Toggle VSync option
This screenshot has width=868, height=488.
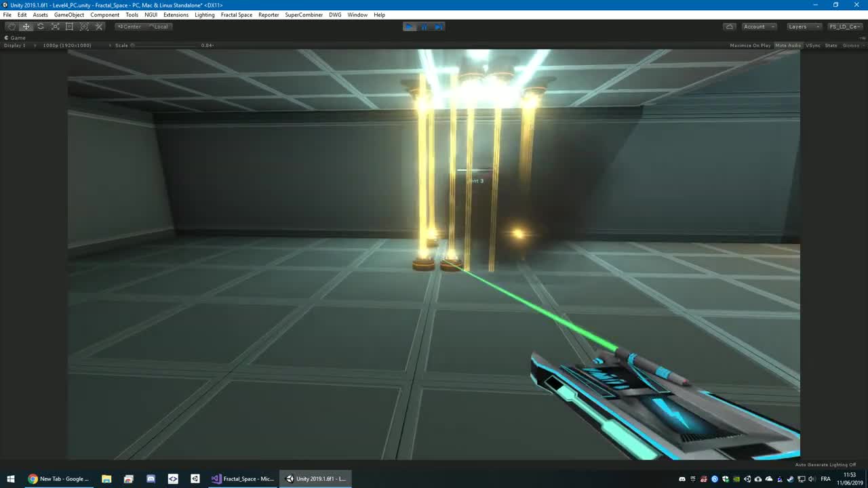pos(813,45)
